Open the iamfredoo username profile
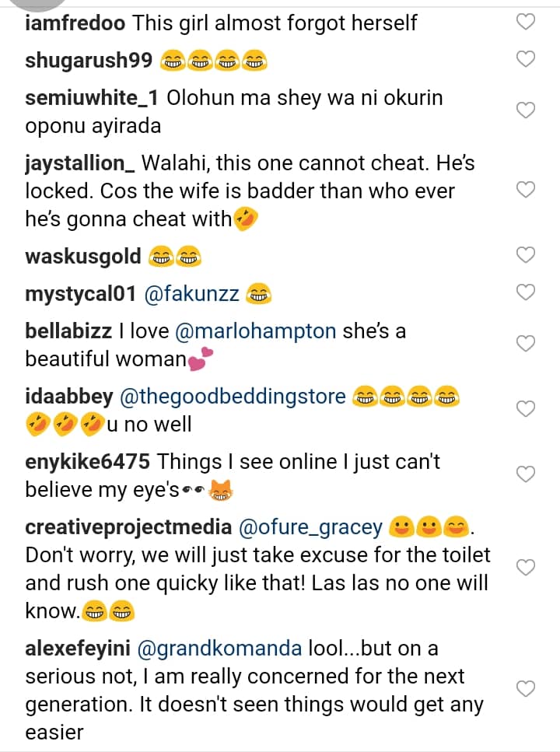 click(x=75, y=23)
